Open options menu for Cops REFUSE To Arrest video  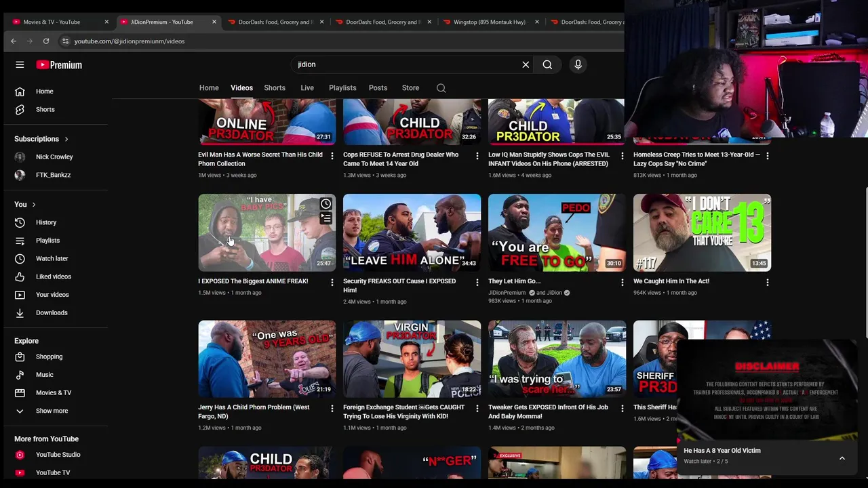pos(477,156)
